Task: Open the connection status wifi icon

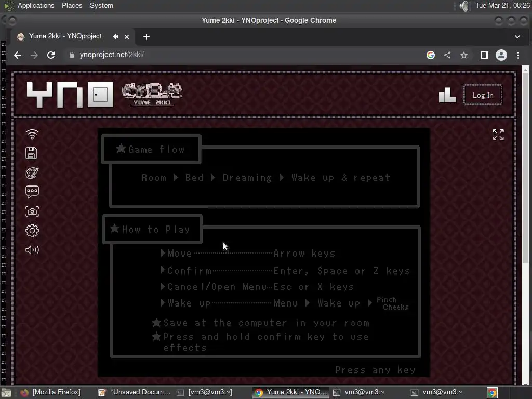Action: click(32, 135)
